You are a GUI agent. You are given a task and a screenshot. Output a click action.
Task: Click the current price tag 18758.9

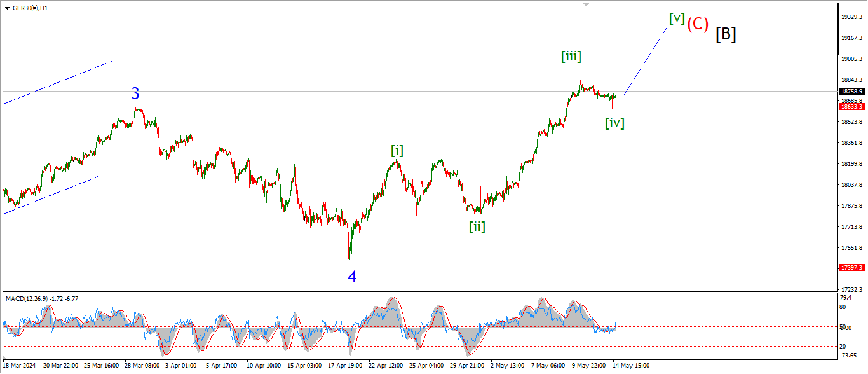851,91
